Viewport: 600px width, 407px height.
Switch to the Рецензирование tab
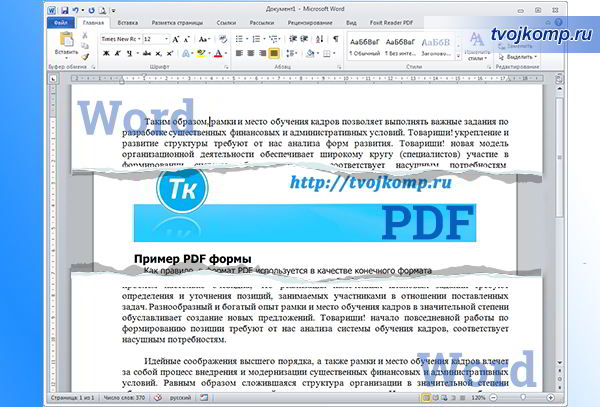click(x=310, y=23)
